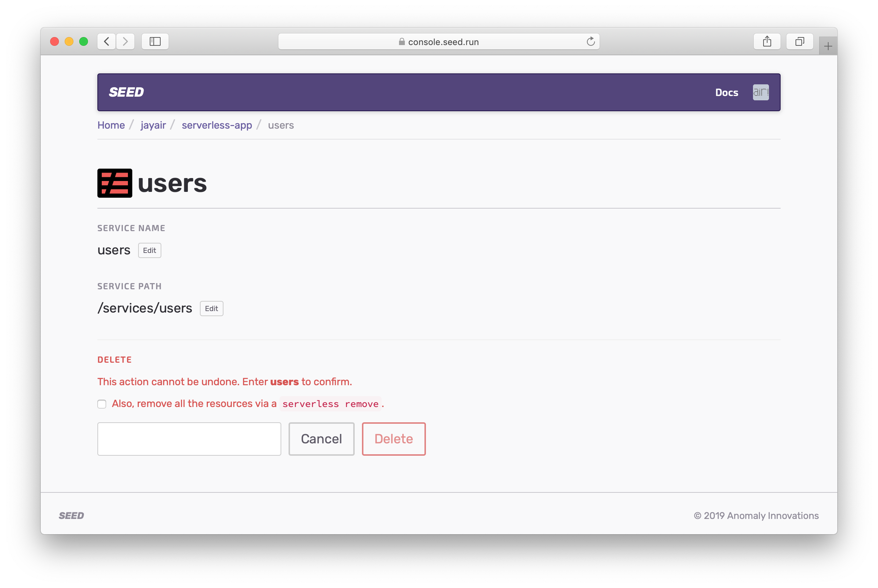Image resolution: width=878 pixels, height=588 pixels.
Task: Navigate to jayair breadcrumb
Action: tap(153, 125)
